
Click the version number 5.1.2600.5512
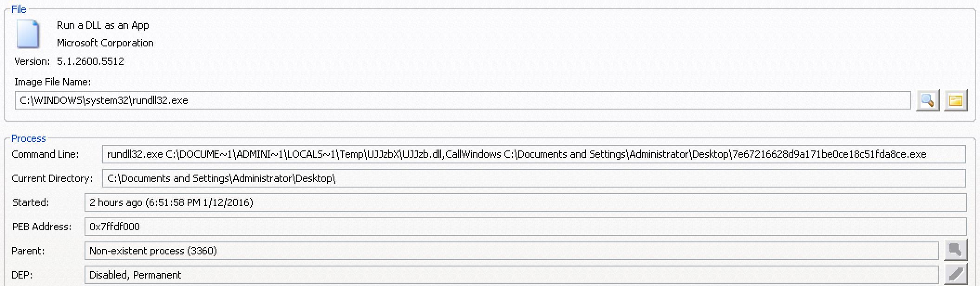(x=90, y=61)
